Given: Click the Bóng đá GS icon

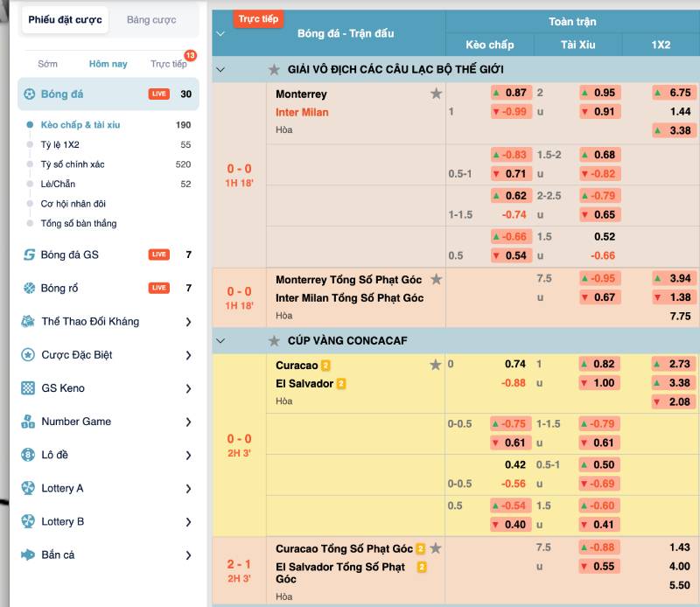Looking at the screenshot, I should [29, 255].
